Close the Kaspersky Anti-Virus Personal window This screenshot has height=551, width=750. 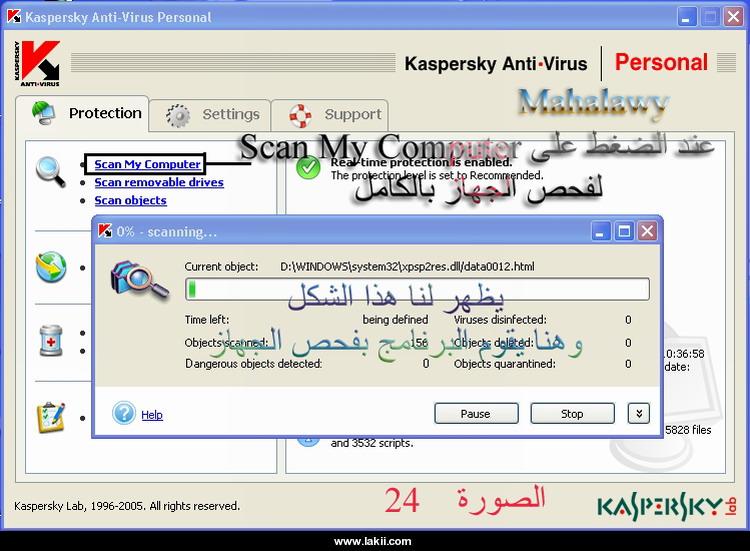coord(733,17)
